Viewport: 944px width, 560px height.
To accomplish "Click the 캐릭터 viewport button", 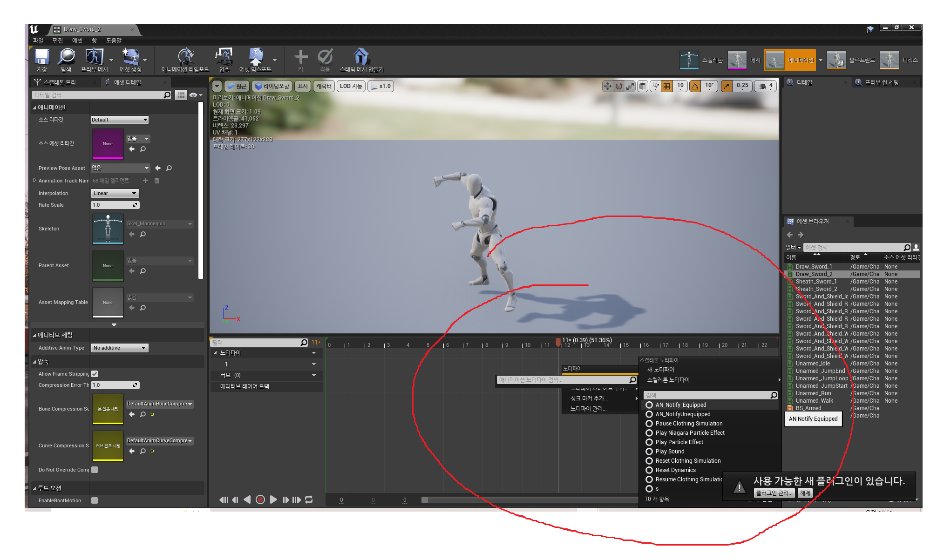I will pyautogui.click(x=324, y=86).
